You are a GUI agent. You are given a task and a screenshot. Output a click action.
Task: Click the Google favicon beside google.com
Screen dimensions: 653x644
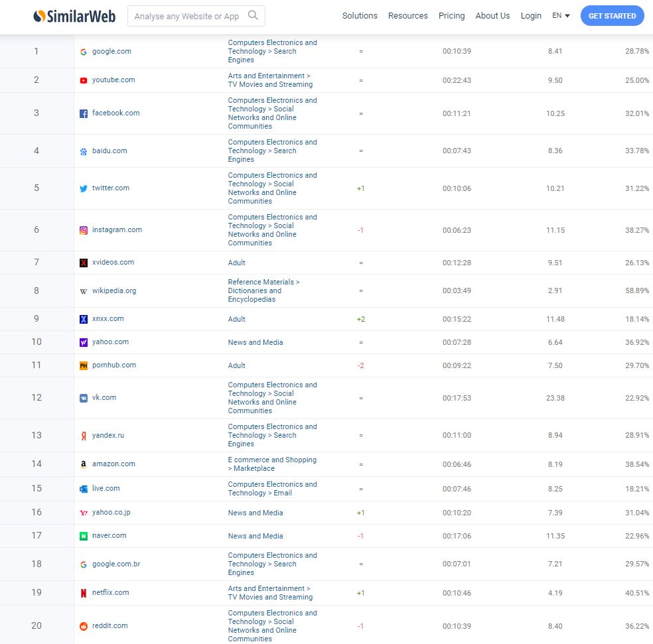84,52
